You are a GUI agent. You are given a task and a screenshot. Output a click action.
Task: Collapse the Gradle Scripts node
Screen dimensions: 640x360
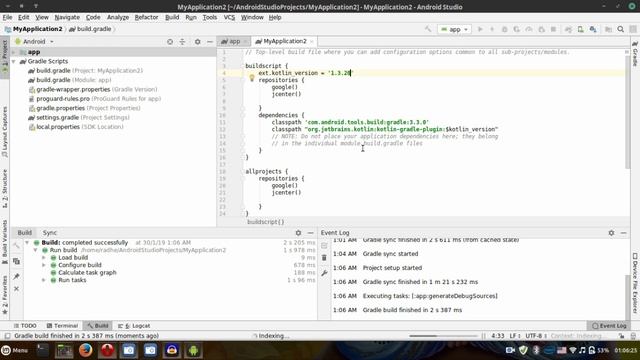click(14, 61)
